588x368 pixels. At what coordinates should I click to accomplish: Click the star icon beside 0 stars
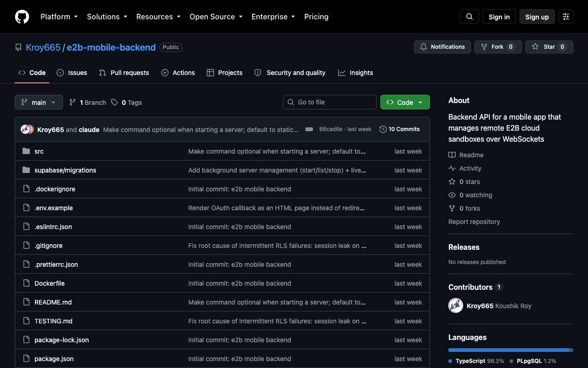coord(452,182)
